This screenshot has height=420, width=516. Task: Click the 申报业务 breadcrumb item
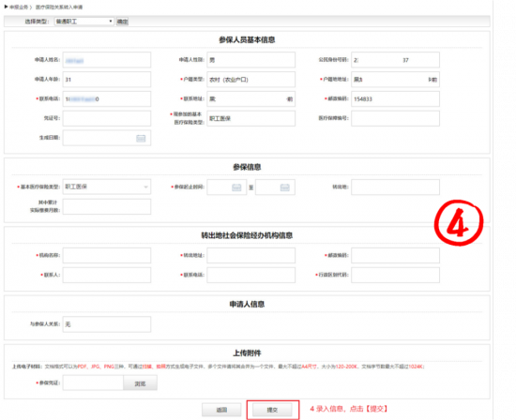pos(19,7)
